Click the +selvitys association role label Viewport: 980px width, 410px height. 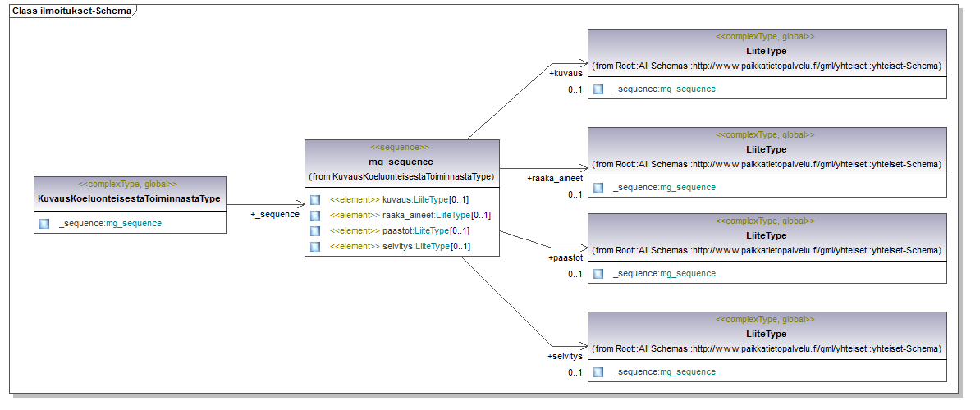tap(565, 357)
